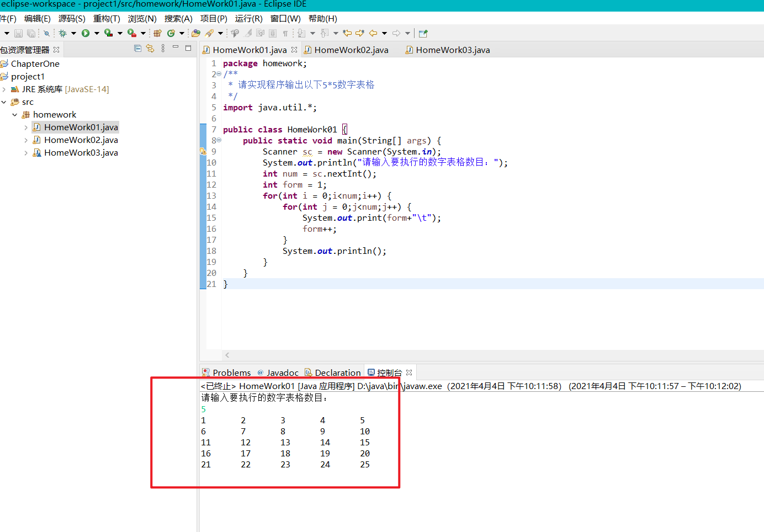
Task: Click the Back navigation yellow arrow
Action: (x=373, y=33)
